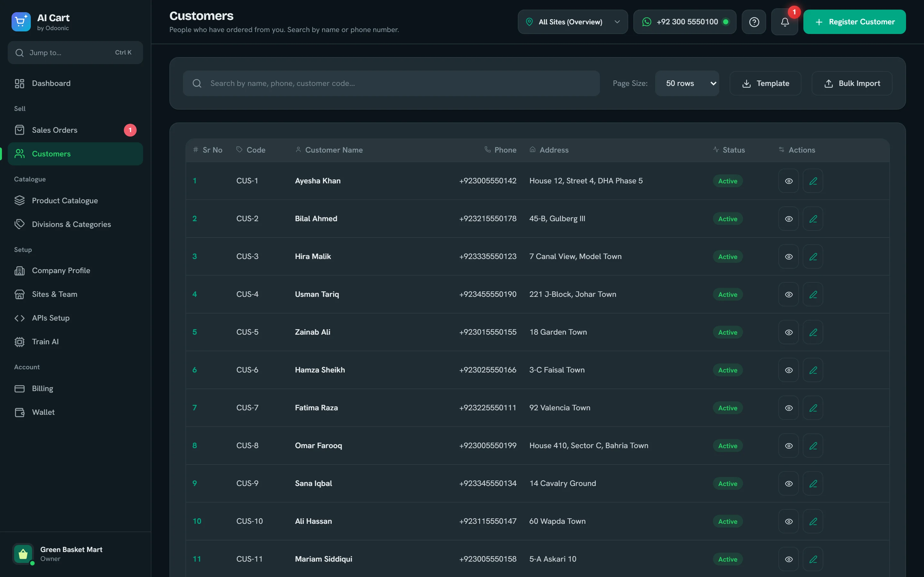Image resolution: width=924 pixels, height=577 pixels.
Task: Expand the All Sites (Overview) dropdown
Action: tap(572, 22)
